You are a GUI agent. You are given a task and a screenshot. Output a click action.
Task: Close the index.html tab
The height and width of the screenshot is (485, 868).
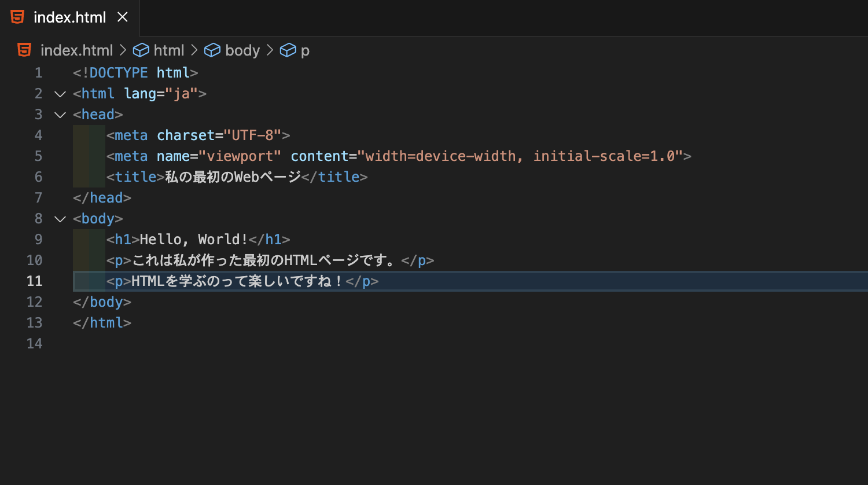tap(122, 17)
